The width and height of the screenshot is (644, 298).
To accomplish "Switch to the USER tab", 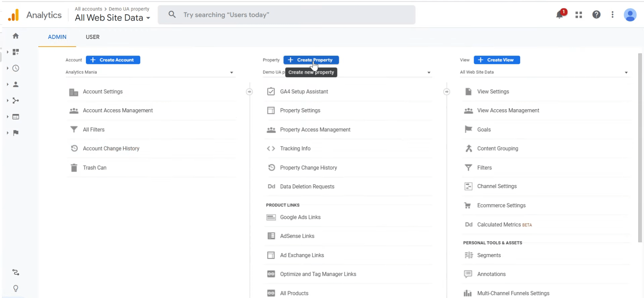I will coord(93,37).
